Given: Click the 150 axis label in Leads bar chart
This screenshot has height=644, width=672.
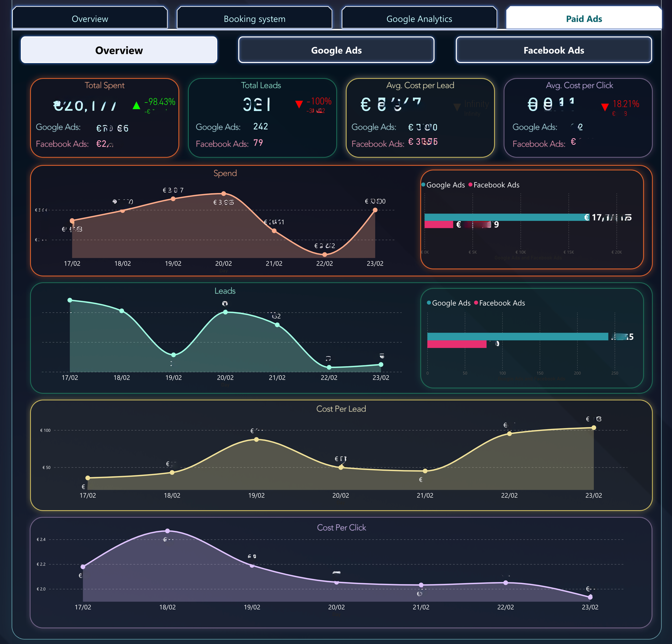Looking at the screenshot, I should pos(540,373).
